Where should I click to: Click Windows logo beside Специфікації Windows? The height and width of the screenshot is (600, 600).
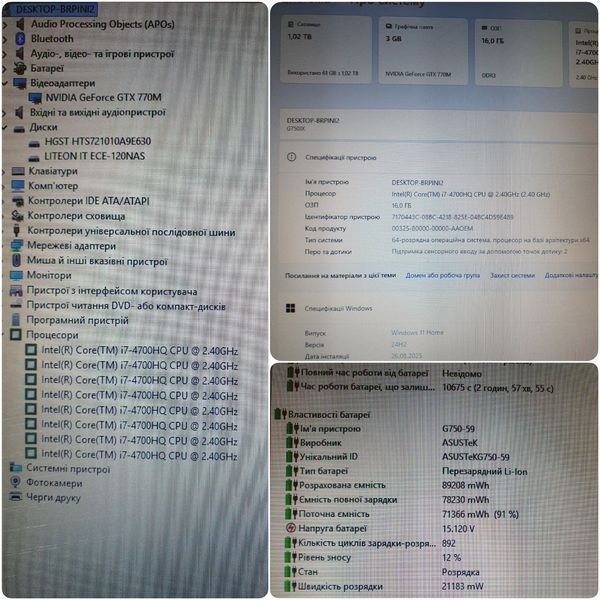[291, 308]
